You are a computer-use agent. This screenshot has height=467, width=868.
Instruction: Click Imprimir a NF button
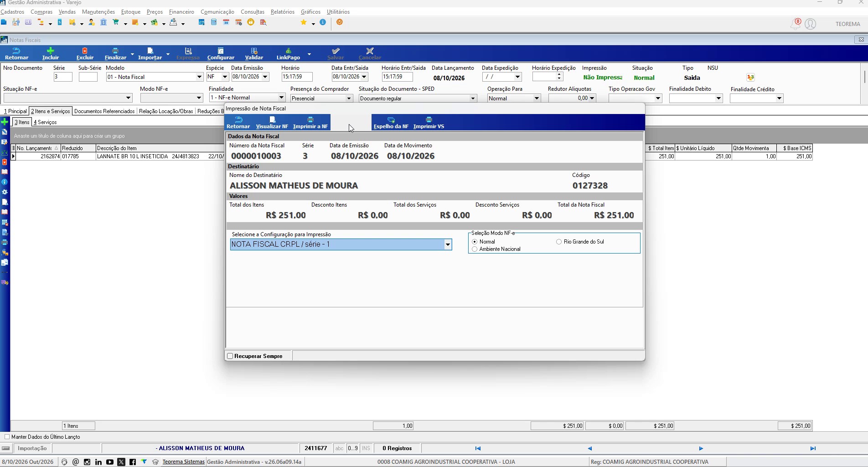point(310,122)
